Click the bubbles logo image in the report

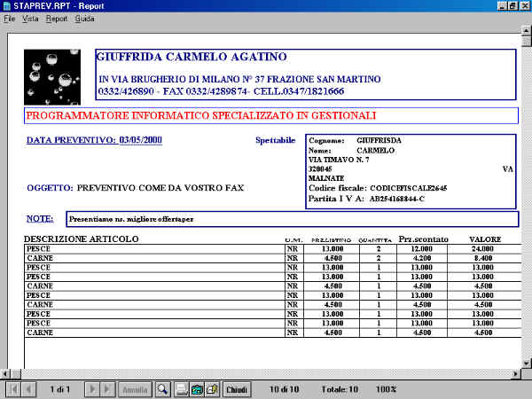click(x=57, y=76)
